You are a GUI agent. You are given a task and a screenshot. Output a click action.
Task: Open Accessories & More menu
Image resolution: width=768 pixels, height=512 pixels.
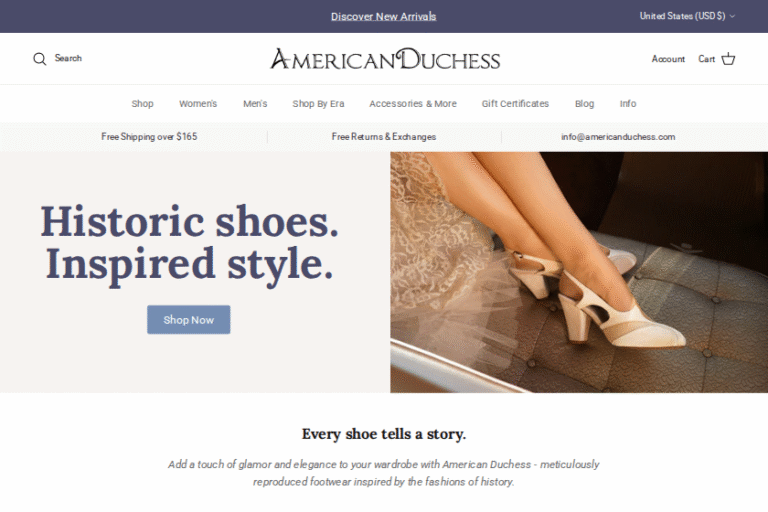413,104
